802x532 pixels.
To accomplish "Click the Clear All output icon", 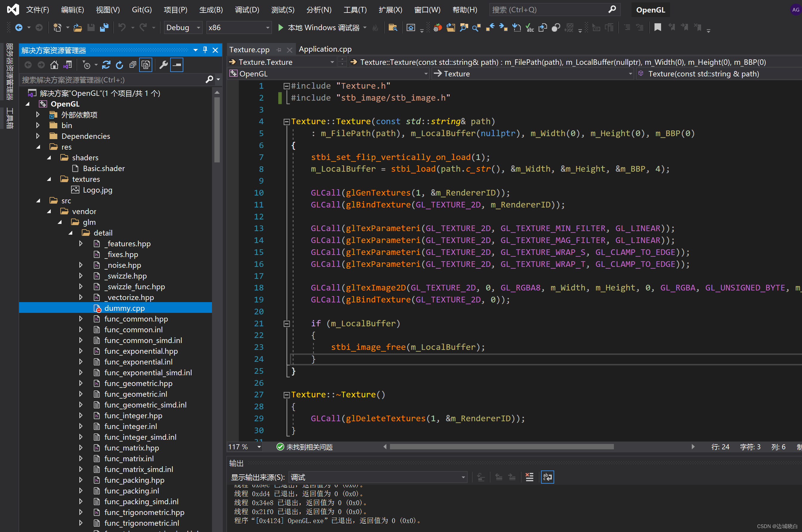I will (x=529, y=477).
